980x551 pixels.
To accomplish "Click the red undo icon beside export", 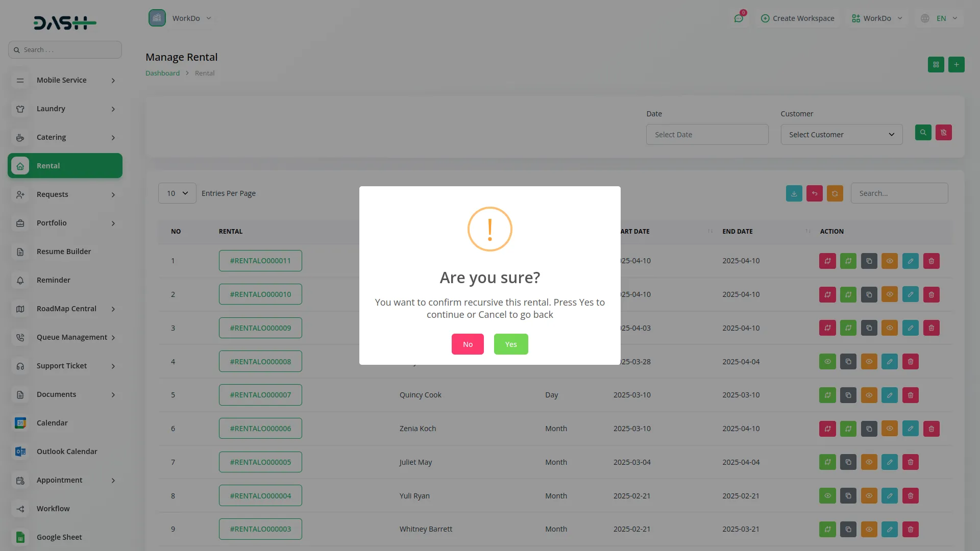I will point(814,193).
